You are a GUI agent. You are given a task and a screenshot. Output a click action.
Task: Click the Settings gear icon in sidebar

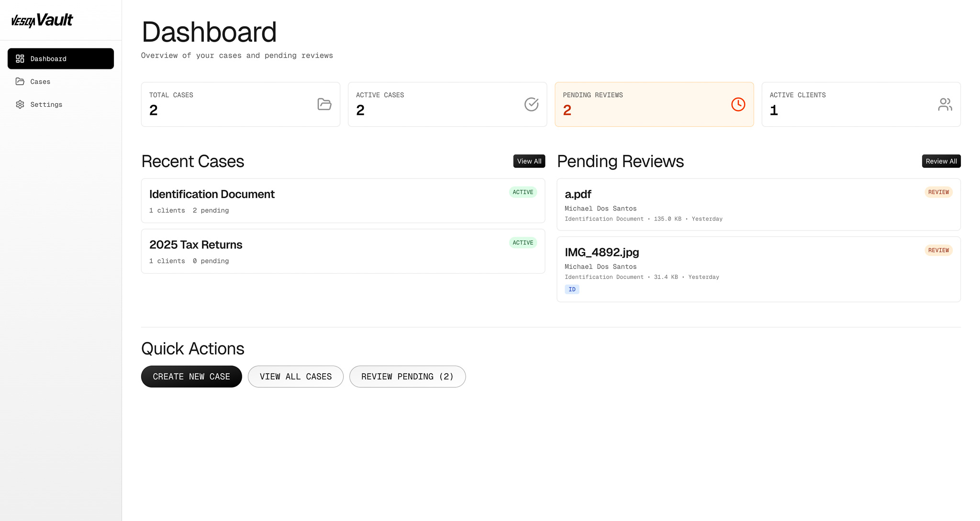point(20,105)
